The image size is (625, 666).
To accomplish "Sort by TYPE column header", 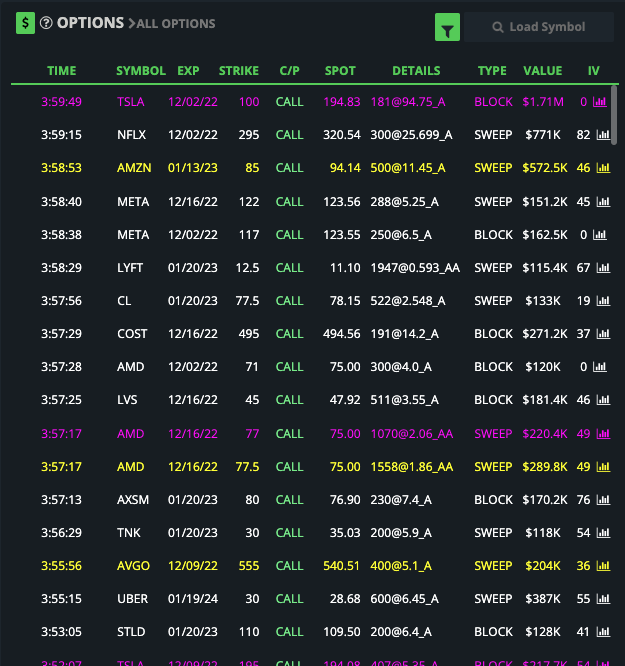I will point(492,71).
